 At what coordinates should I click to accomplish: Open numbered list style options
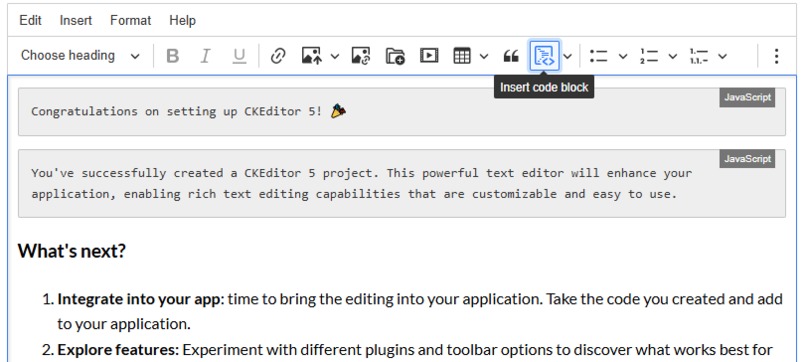pos(672,56)
